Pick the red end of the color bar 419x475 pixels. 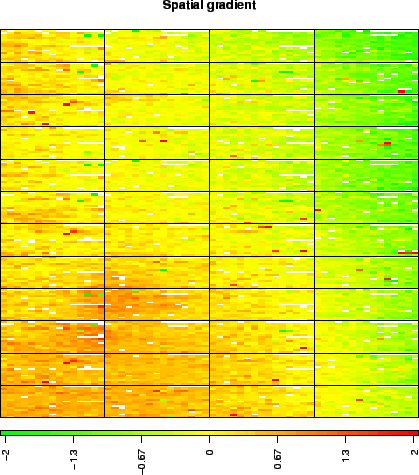[x=414, y=433]
